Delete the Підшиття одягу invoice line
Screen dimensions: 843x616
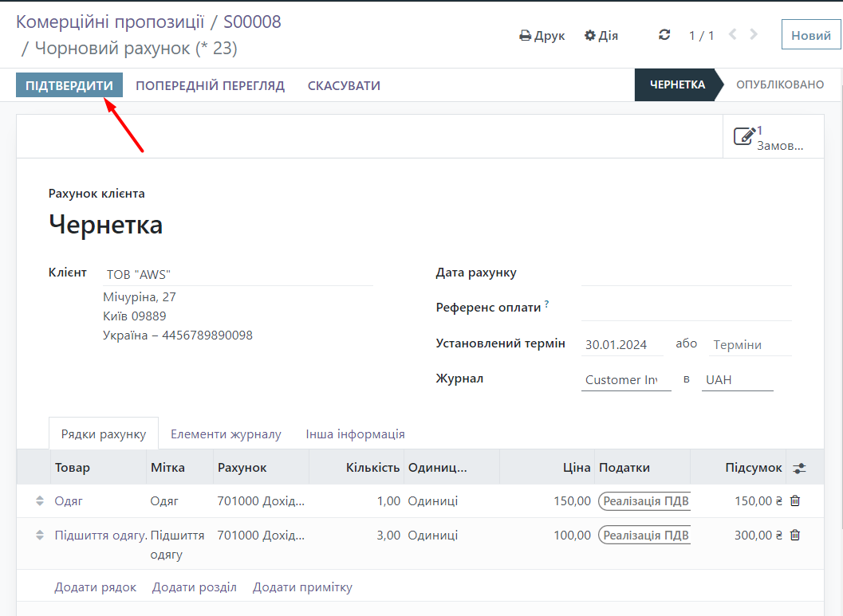click(794, 536)
